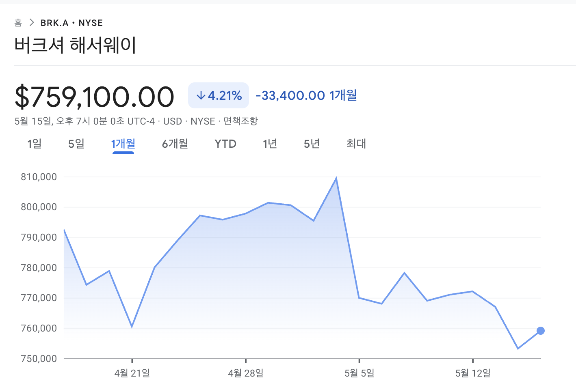Click the 5월 12일 axis marker
The image size is (576, 392).
[473, 373]
